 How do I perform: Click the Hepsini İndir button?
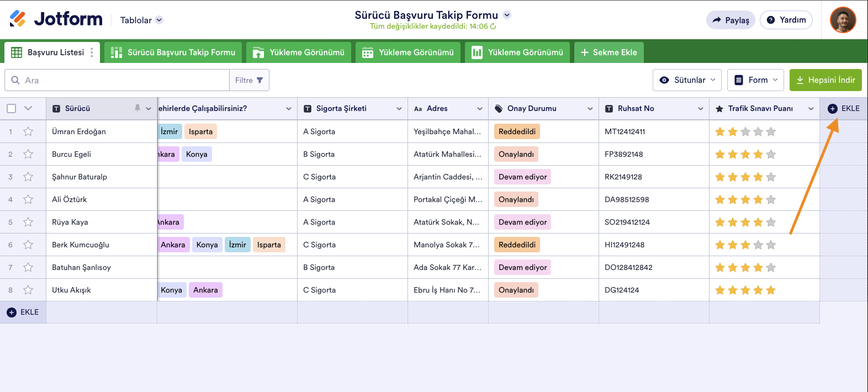click(825, 80)
